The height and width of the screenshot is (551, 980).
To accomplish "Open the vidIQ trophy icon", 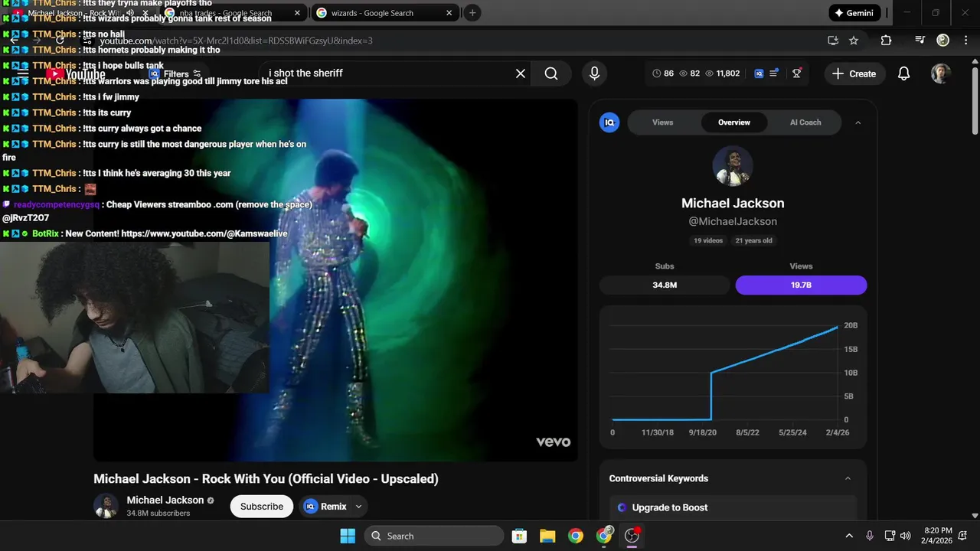I will pos(797,73).
